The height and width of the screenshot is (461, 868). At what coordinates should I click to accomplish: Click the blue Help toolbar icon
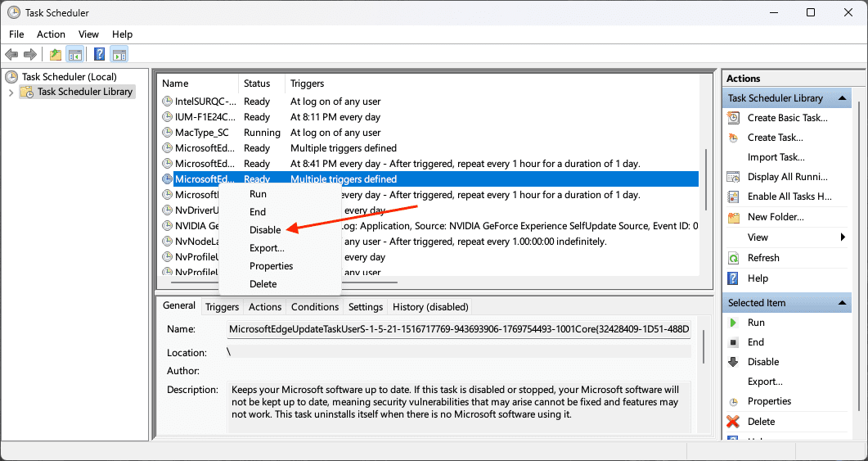pyautogui.click(x=100, y=54)
